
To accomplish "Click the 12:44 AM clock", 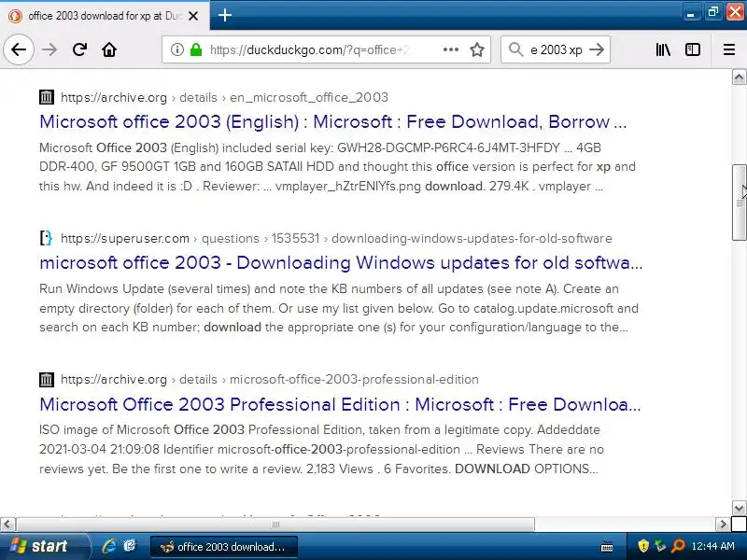I will coord(712,546).
